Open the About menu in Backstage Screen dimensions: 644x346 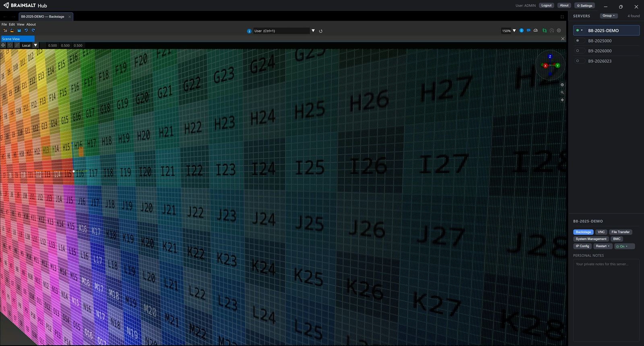click(x=31, y=25)
